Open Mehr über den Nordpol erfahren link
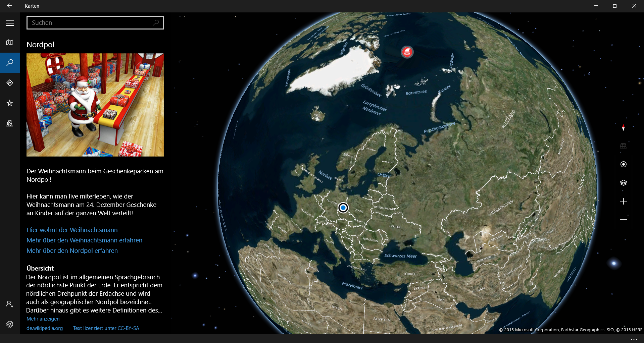The image size is (644, 343). pyautogui.click(x=72, y=251)
